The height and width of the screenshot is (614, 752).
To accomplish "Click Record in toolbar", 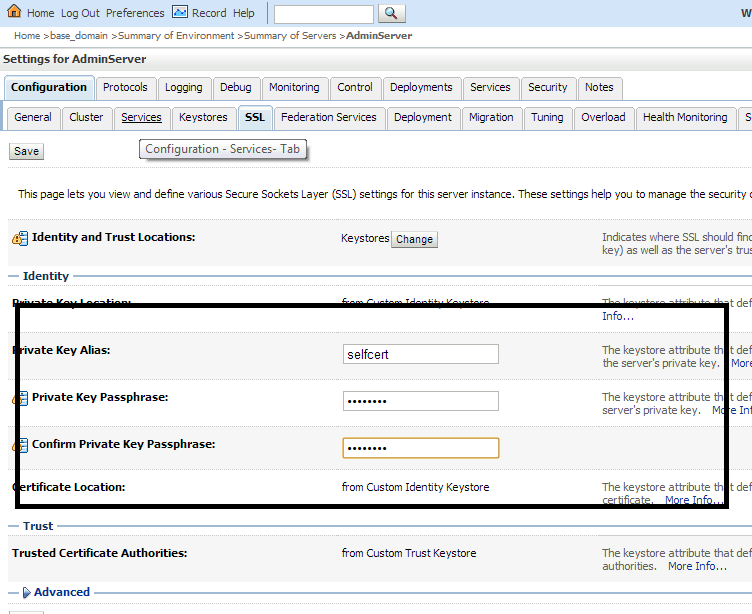I will pyautogui.click(x=209, y=13).
